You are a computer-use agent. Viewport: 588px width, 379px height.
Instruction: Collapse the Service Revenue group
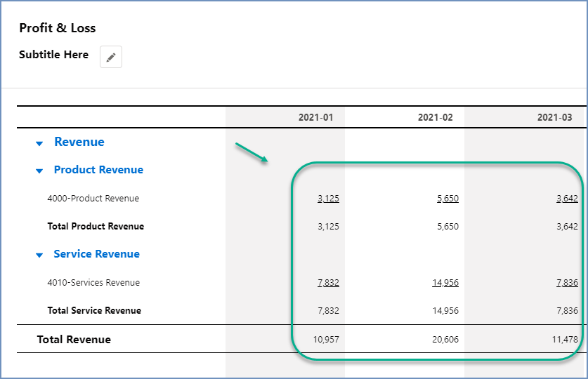[39, 255]
